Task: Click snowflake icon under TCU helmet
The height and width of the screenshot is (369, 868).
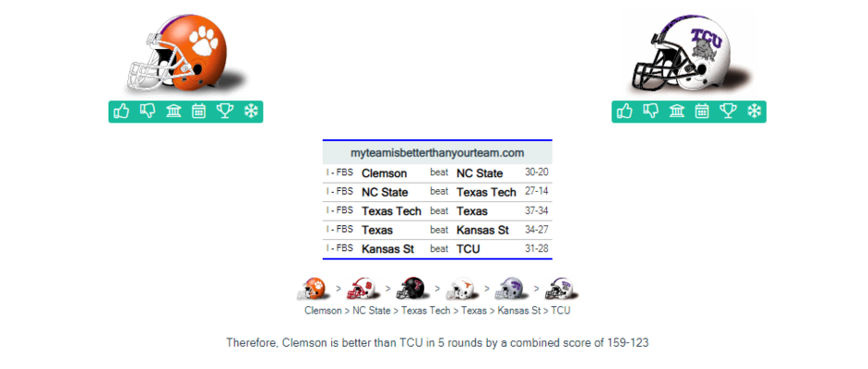Action: (755, 112)
